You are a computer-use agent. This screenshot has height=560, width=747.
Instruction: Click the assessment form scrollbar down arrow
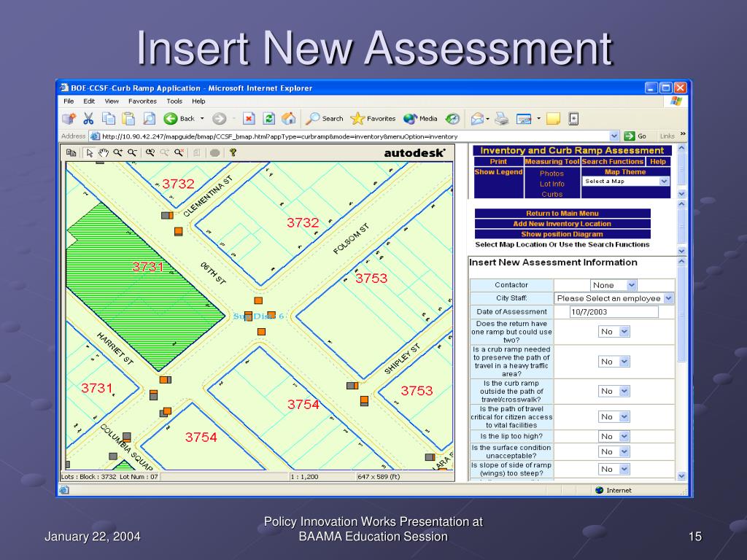681,475
